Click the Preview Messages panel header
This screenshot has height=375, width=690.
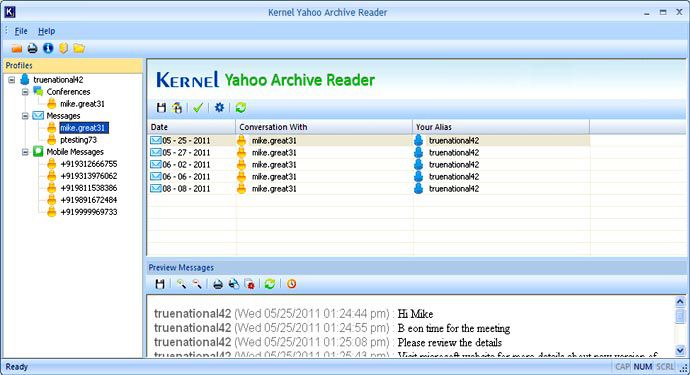coord(416,268)
